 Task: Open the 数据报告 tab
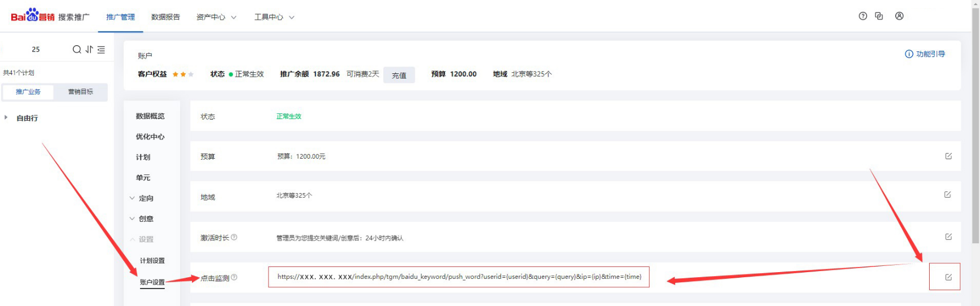[165, 18]
